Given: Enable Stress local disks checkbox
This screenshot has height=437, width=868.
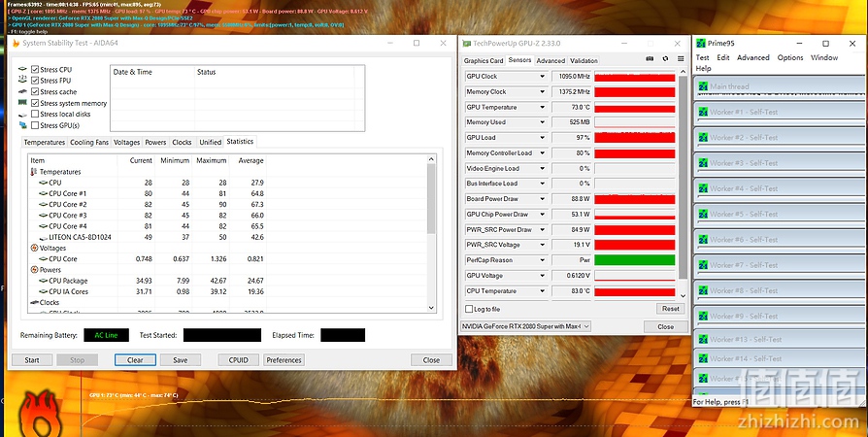Looking at the screenshot, I should point(35,114).
